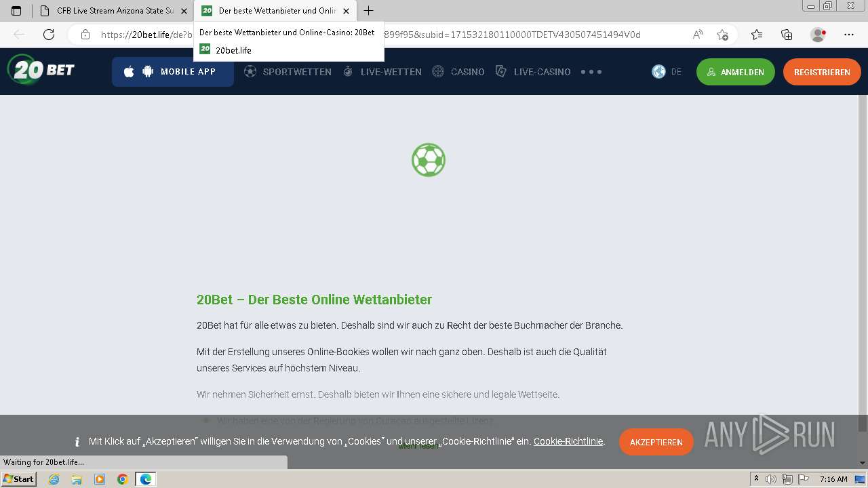
Task: Open the Collections icon
Action: click(x=787, y=35)
